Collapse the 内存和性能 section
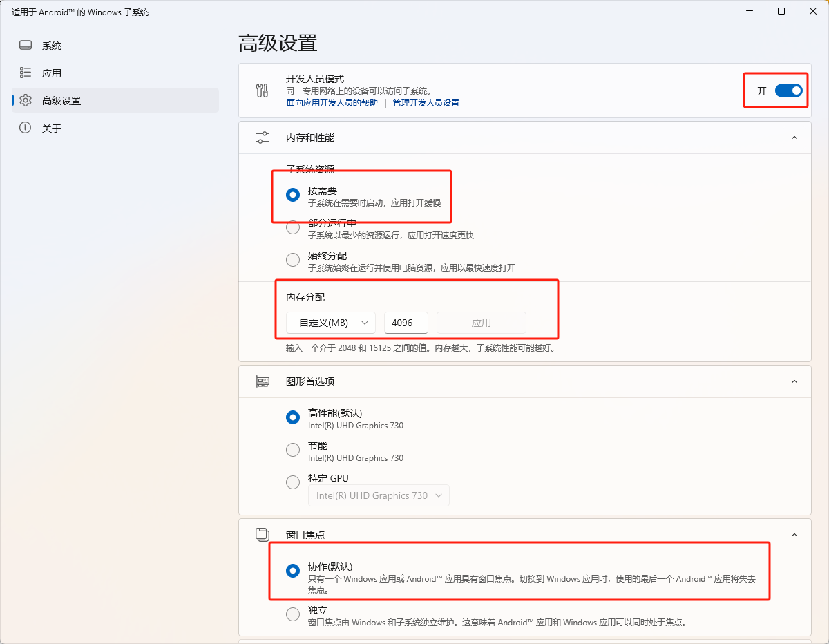This screenshot has width=829, height=644. click(794, 138)
